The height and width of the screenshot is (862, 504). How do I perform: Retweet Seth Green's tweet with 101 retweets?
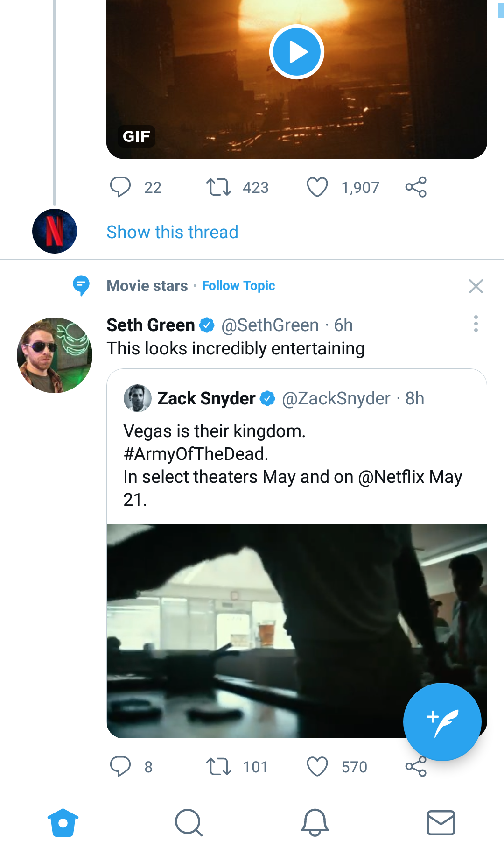coord(219,767)
